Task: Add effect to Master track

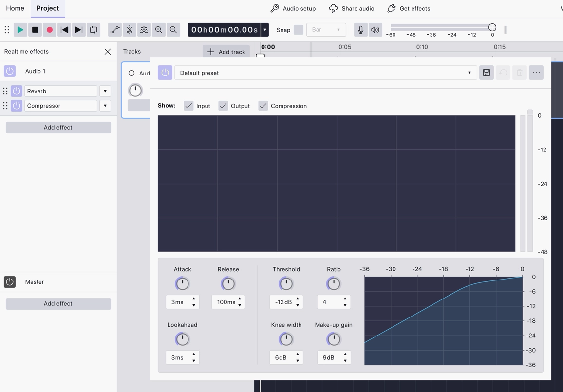Action: [58, 304]
